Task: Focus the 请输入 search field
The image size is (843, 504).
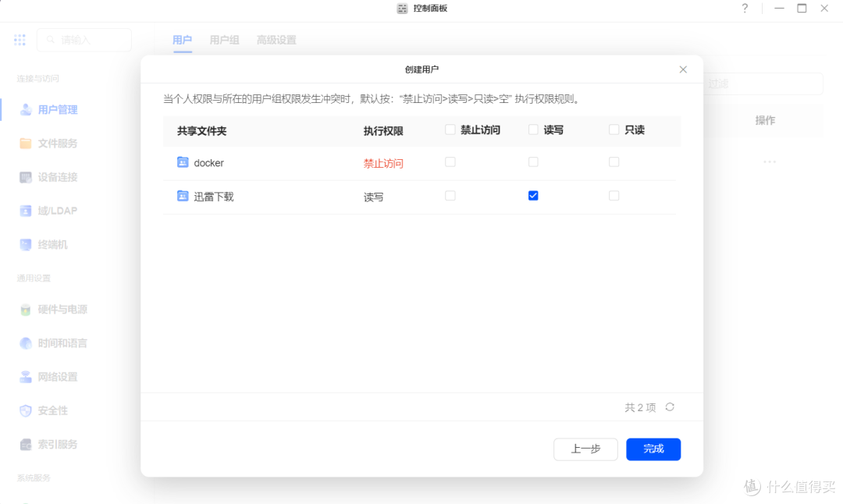Action: point(84,40)
